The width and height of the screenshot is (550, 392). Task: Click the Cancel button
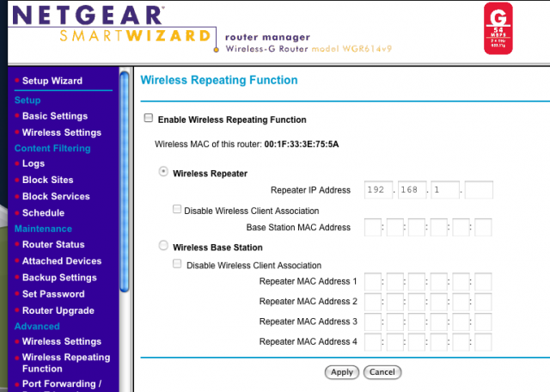(382, 372)
